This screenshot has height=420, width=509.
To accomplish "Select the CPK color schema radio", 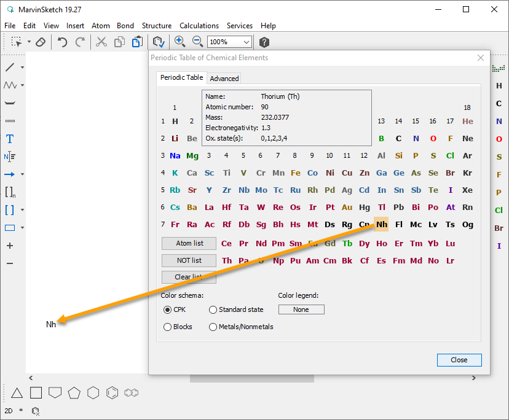I will 167,309.
